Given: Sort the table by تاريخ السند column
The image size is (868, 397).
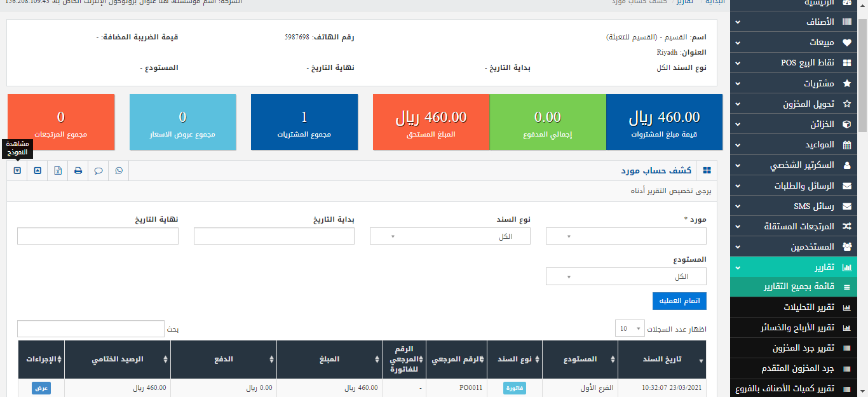Looking at the screenshot, I should (x=661, y=360).
